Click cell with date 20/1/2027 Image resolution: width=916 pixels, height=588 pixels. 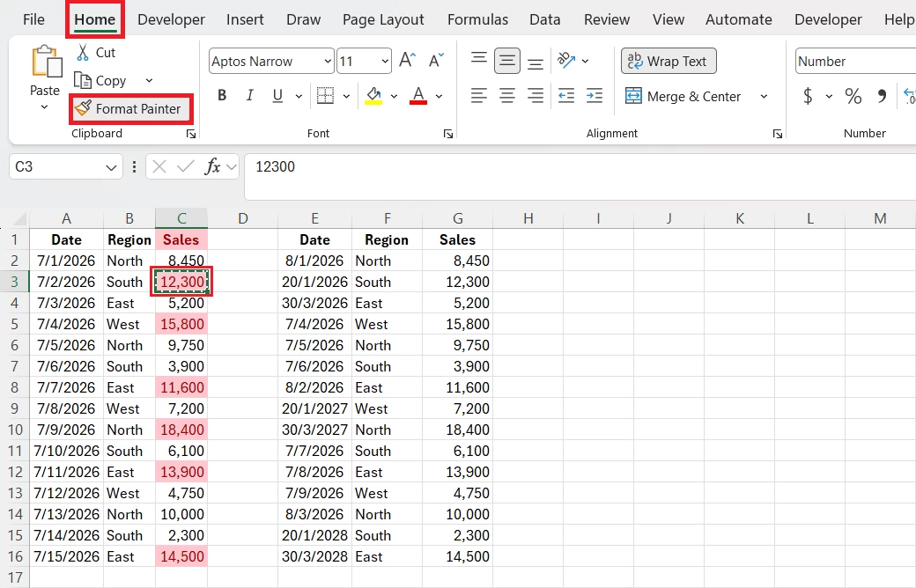tap(315, 408)
